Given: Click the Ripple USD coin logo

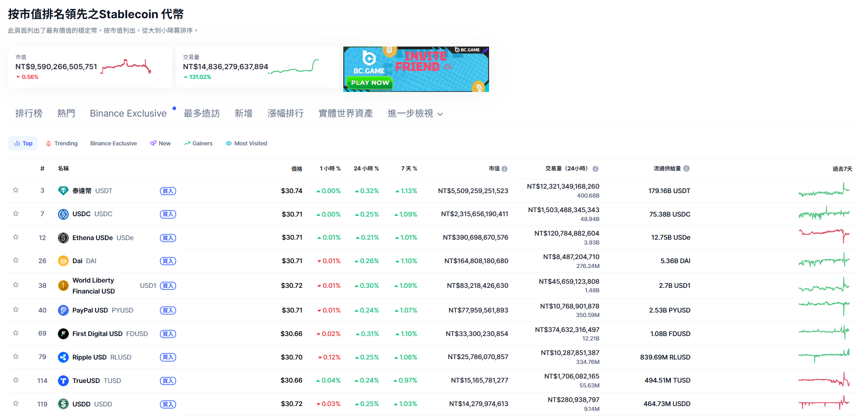Looking at the screenshot, I should [x=63, y=357].
